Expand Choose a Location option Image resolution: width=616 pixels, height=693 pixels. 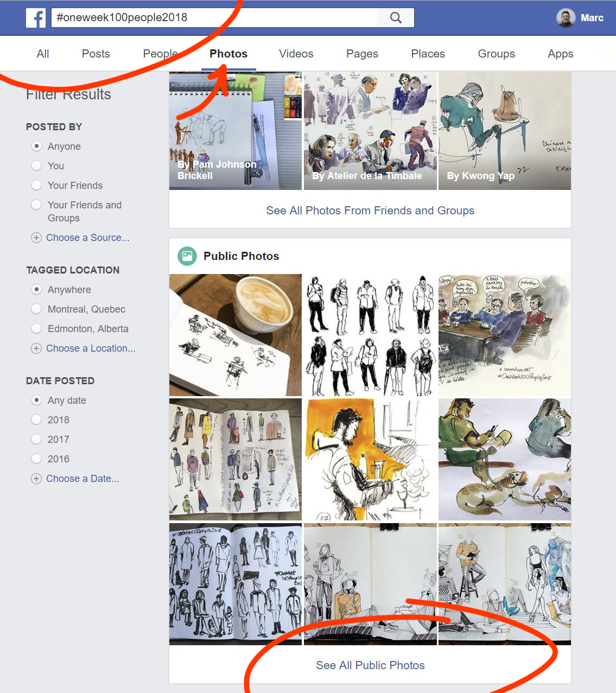coord(91,348)
